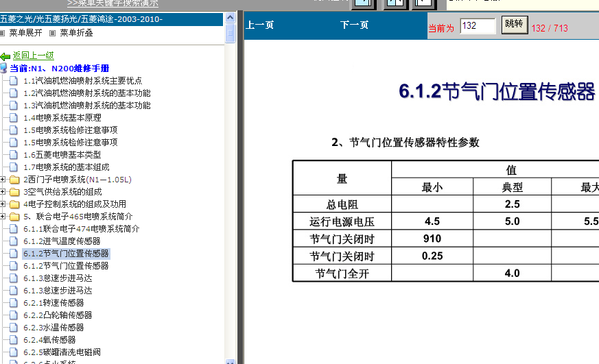Follow the 返回上一级 link
This screenshot has height=364, width=599.
[33, 56]
